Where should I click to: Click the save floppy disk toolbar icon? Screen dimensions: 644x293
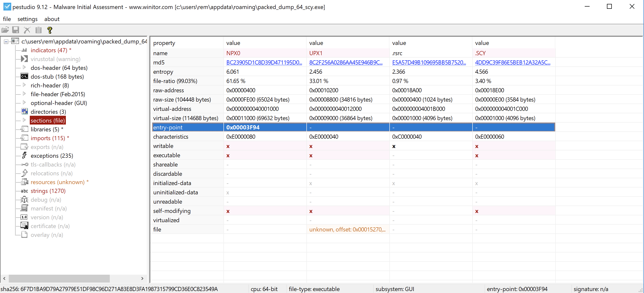pos(16,30)
